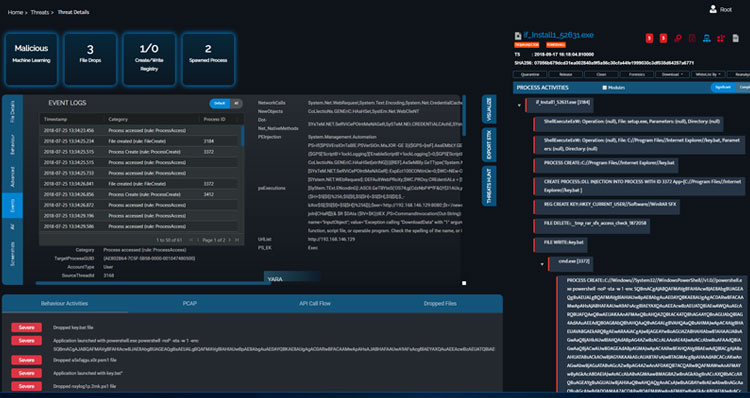Click the blue network hierarchy icon
This screenshot has width=750, height=398.
(706, 38)
